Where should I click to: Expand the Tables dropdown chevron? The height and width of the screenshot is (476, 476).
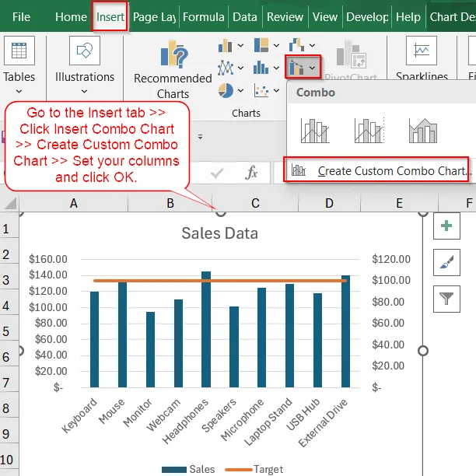pyautogui.click(x=19, y=91)
